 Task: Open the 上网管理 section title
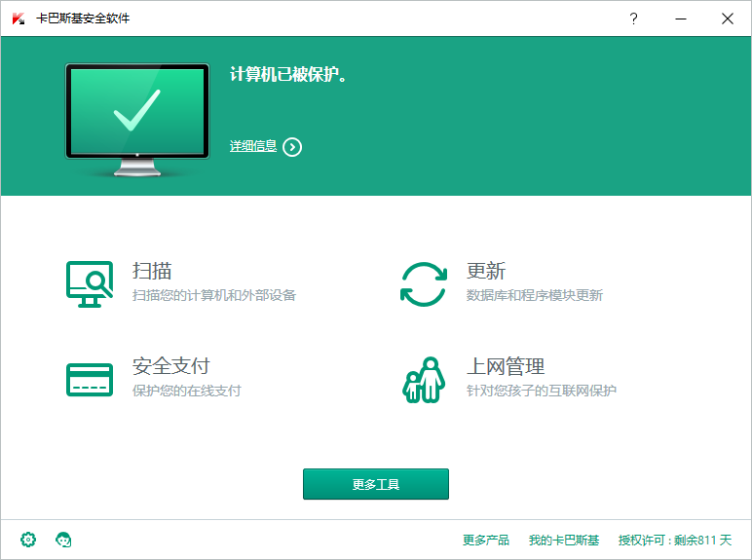click(x=506, y=366)
